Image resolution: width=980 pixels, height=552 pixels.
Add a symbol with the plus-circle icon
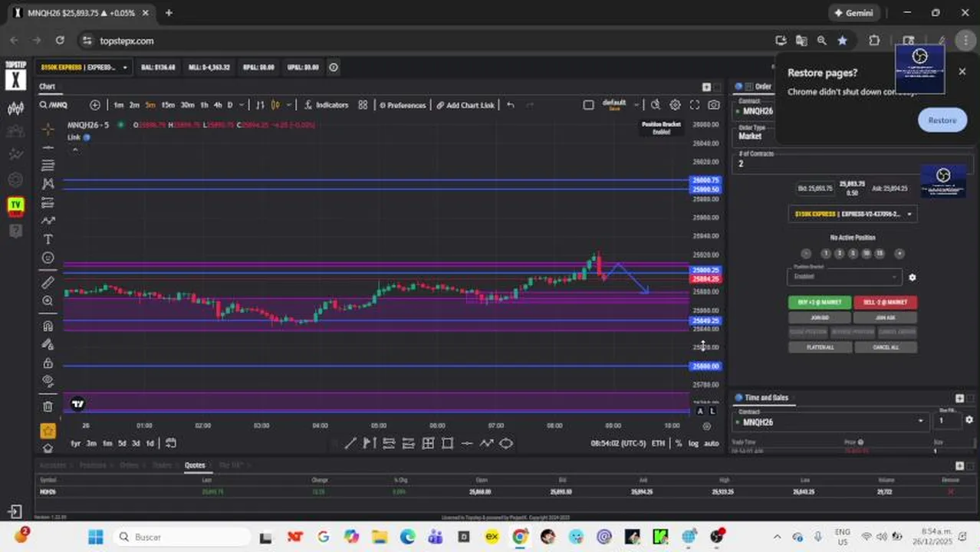(x=95, y=105)
